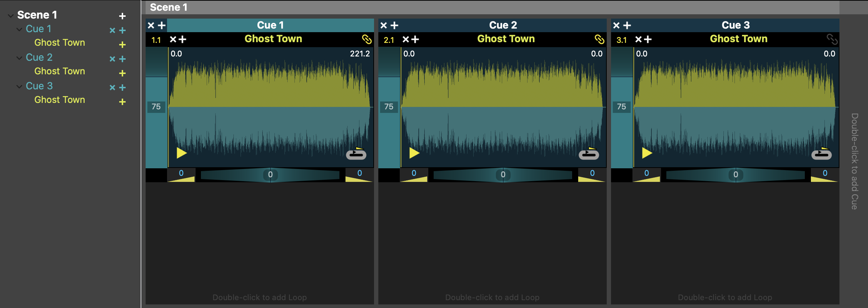The height and width of the screenshot is (308, 868).
Task: Delete Cue 1 from its panel header
Action: (151, 25)
